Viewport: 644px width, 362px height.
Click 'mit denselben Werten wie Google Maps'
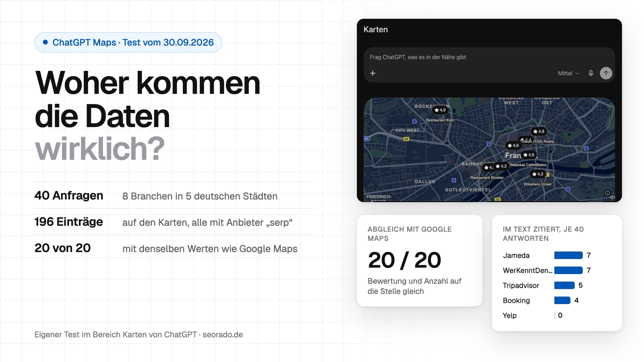[x=210, y=249]
